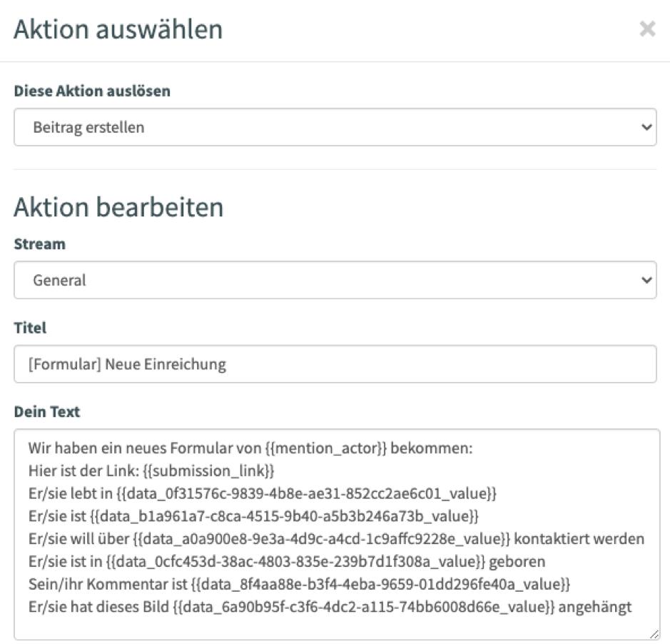
Task: Click the line ending with angehängt
Action: tap(330, 607)
